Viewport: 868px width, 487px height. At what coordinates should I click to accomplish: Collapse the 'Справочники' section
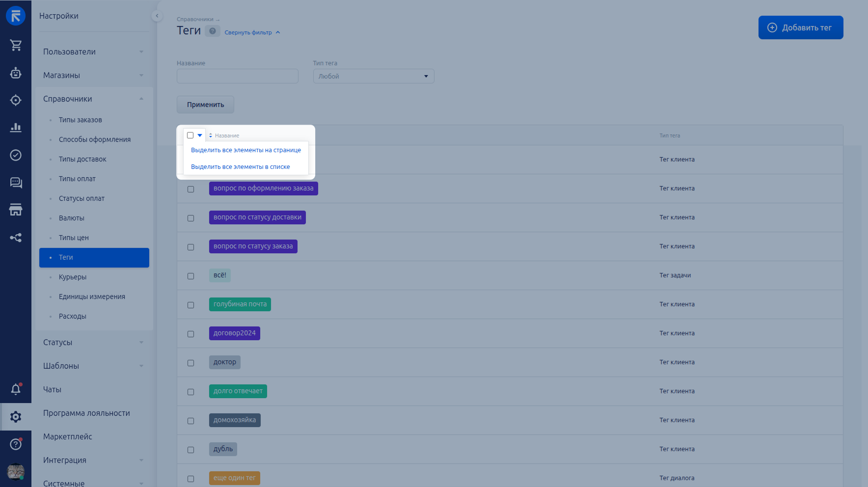93,99
